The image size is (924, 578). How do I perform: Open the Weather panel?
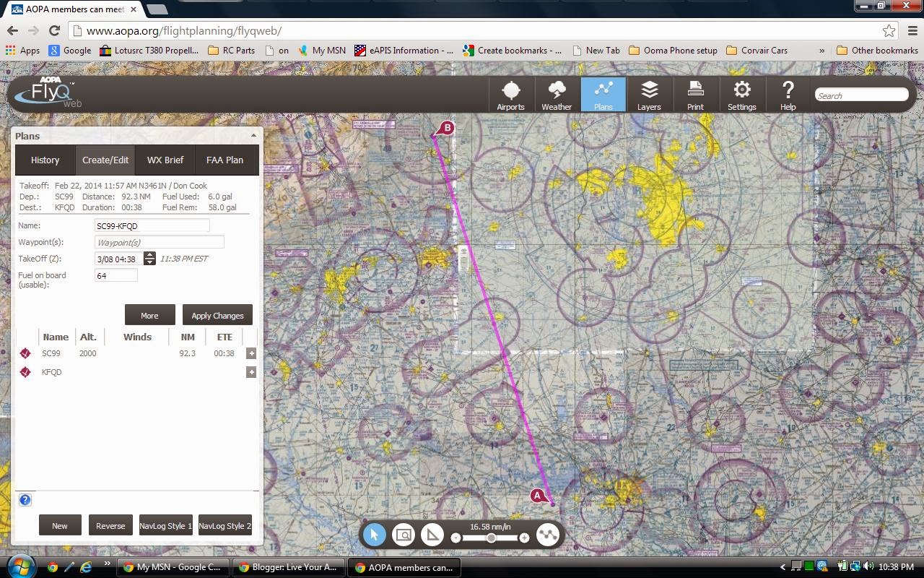tap(557, 95)
